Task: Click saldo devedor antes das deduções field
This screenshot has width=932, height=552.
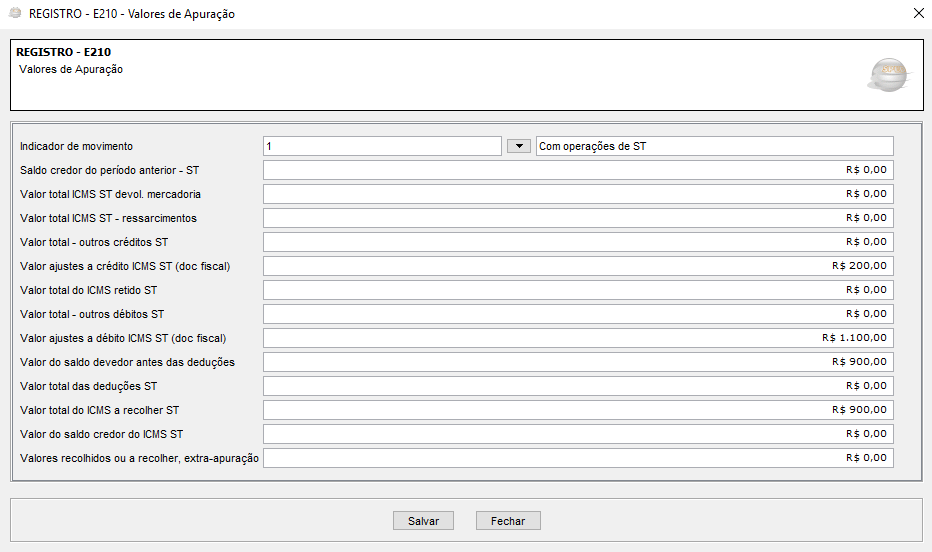Action: (577, 362)
